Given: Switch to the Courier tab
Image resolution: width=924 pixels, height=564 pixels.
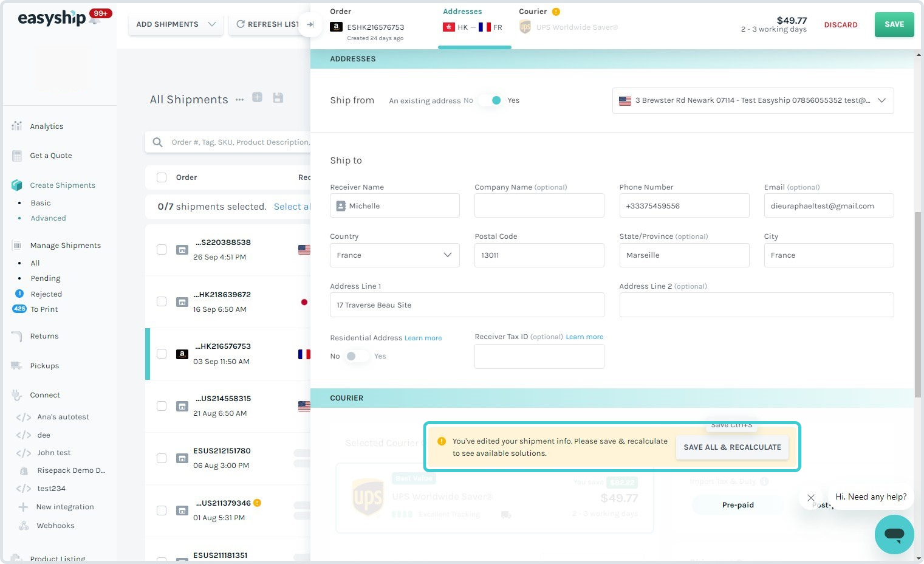Looking at the screenshot, I should (x=568, y=20).
